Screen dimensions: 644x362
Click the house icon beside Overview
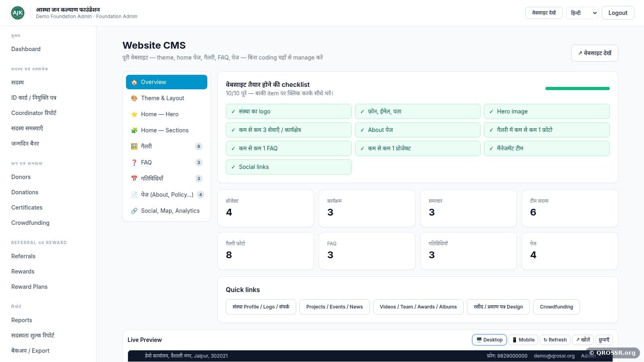[134, 82]
